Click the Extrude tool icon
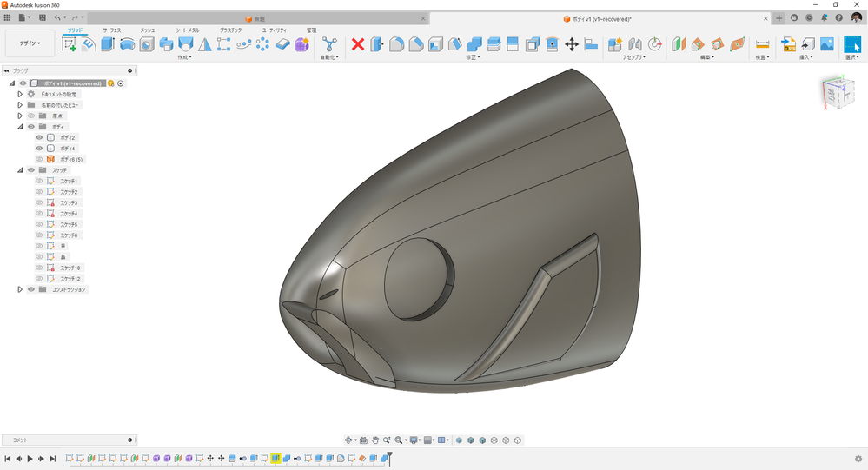Screen dimensions: 868x470 tap(108, 44)
